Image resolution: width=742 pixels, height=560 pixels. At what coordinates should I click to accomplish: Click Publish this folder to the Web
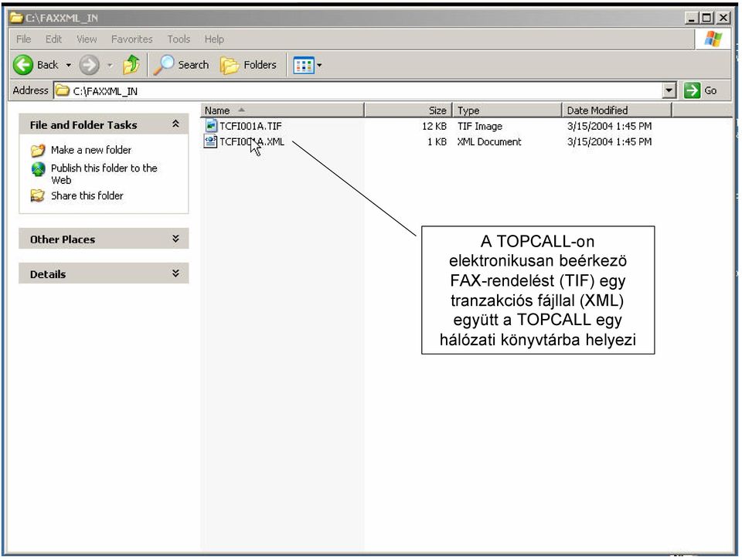coord(104,174)
